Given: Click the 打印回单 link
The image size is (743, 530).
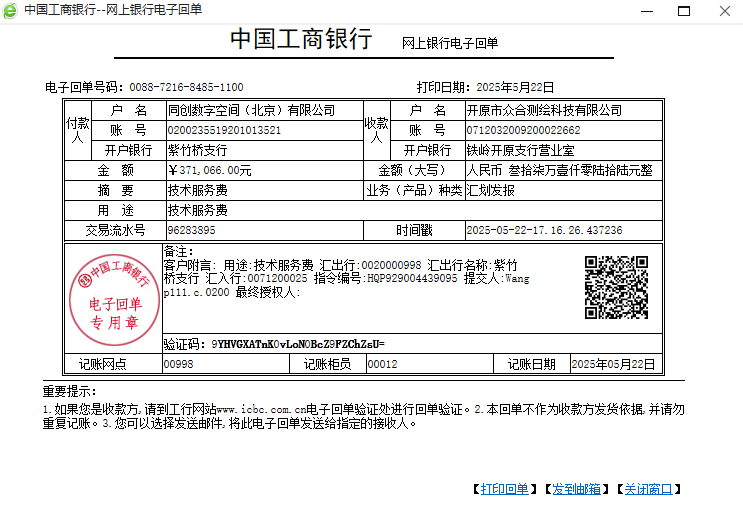Looking at the screenshot, I should point(505,489).
